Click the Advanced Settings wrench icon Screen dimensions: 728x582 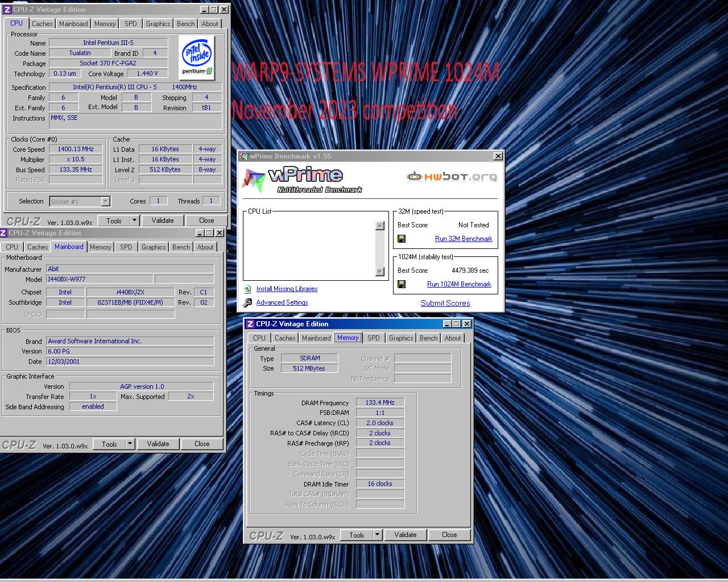tap(247, 303)
